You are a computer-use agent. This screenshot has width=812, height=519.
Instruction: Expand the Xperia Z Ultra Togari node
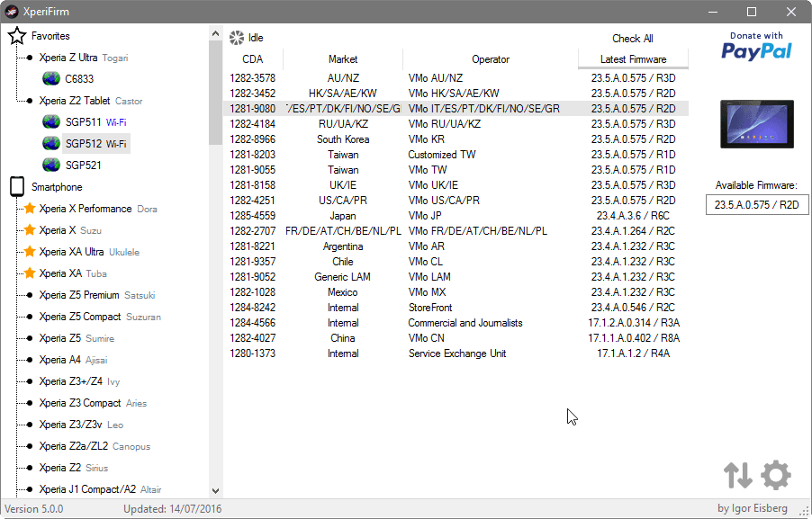(x=30, y=58)
